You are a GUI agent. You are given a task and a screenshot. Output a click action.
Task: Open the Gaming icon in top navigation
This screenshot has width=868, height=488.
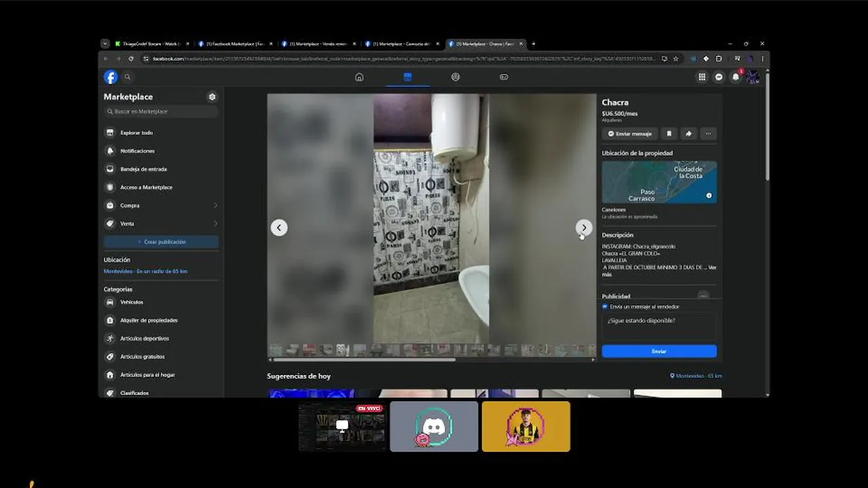[504, 77]
